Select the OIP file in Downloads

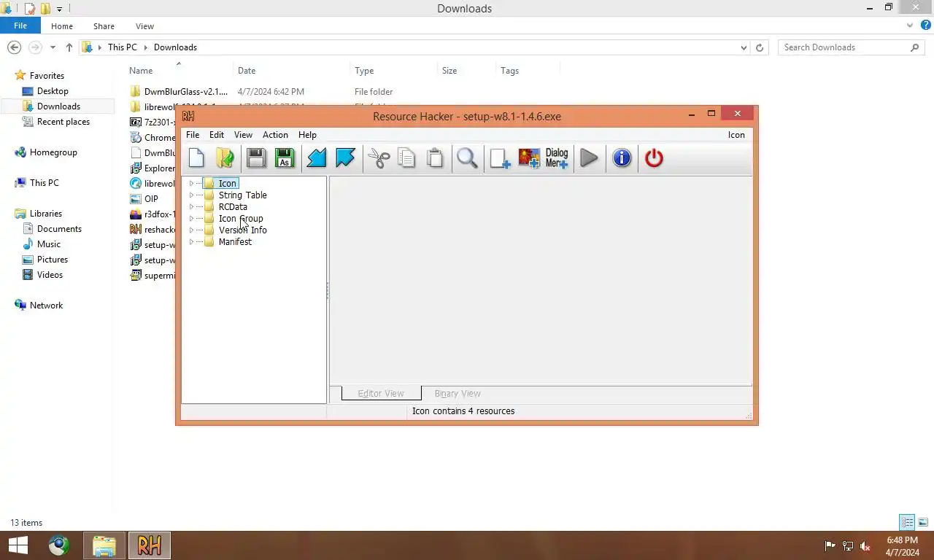point(151,198)
